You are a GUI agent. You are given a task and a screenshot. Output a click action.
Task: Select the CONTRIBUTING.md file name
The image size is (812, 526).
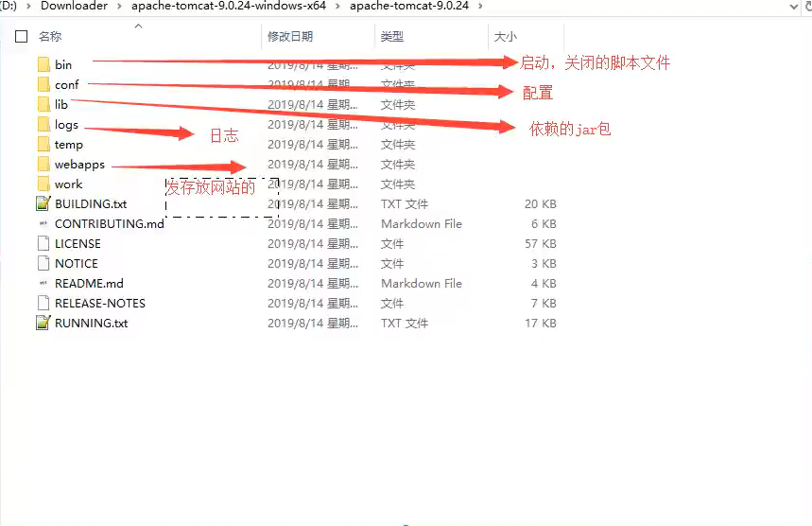pyautogui.click(x=110, y=224)
